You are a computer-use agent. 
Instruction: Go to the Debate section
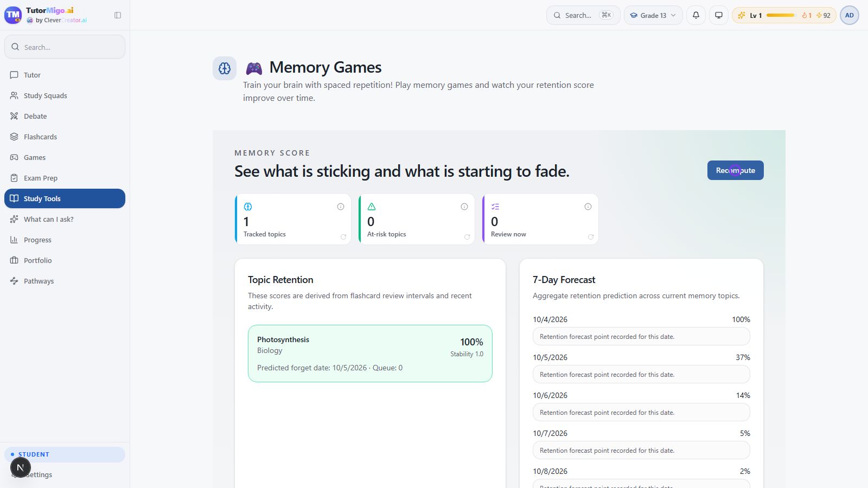coord(65,116)
